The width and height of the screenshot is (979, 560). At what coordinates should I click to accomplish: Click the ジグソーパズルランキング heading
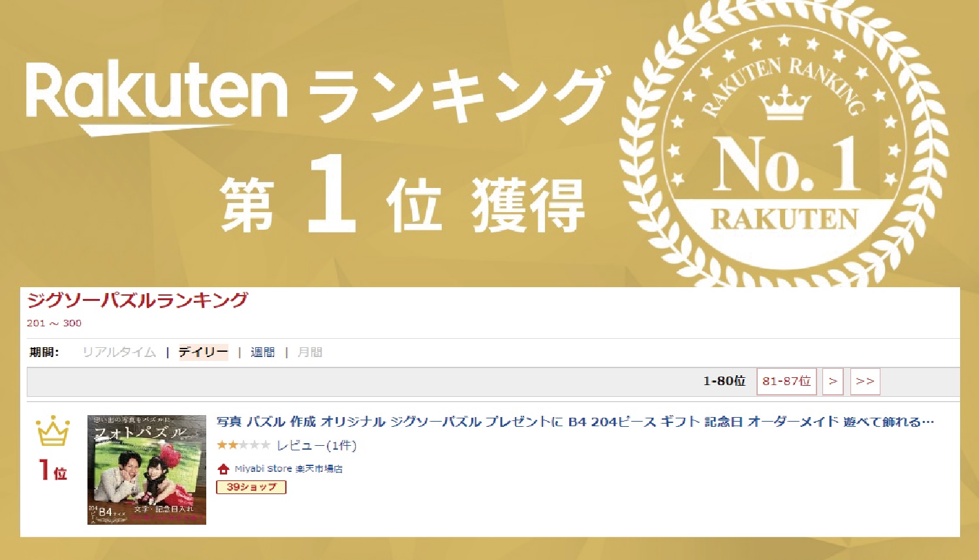pos(138,300)
